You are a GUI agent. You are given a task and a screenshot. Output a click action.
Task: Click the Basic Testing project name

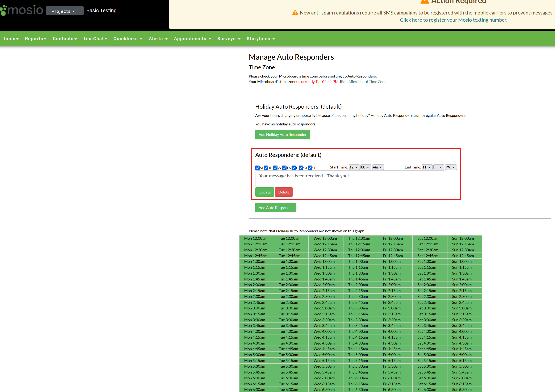tap(101, 10)
